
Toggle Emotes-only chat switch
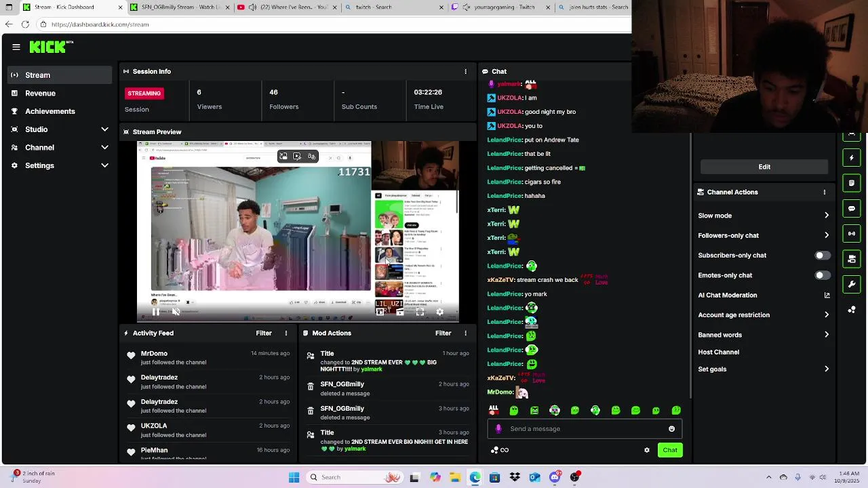[822, 275]
